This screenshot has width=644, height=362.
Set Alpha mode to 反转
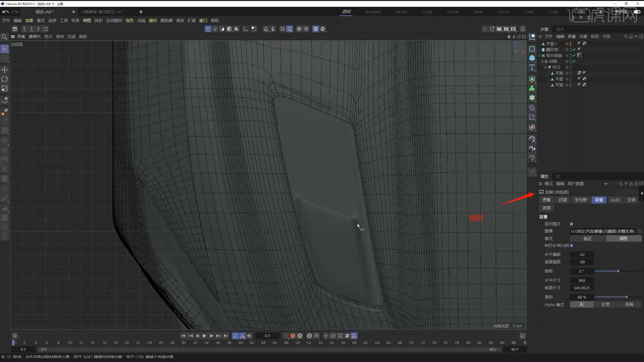pyautogui.click(x=629, y=305)
